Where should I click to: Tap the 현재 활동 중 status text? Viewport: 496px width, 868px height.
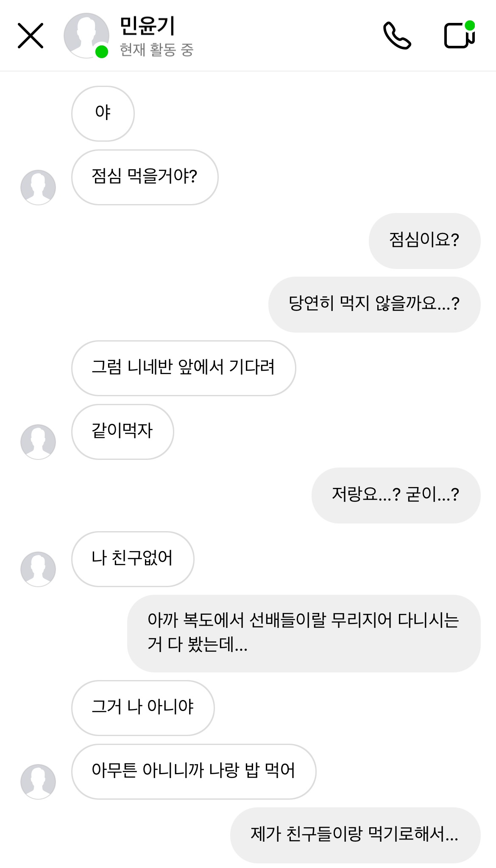156,50
